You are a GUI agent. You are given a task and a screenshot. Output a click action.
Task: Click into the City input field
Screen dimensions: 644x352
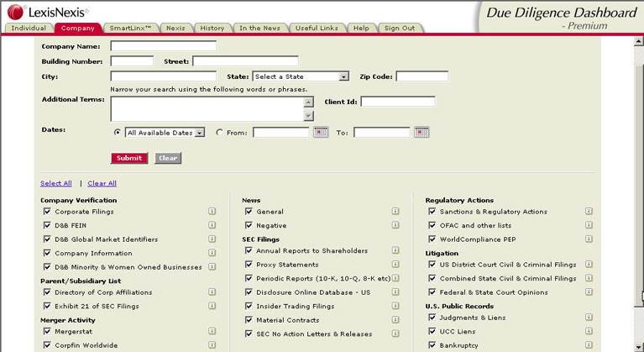coord(164,76)
